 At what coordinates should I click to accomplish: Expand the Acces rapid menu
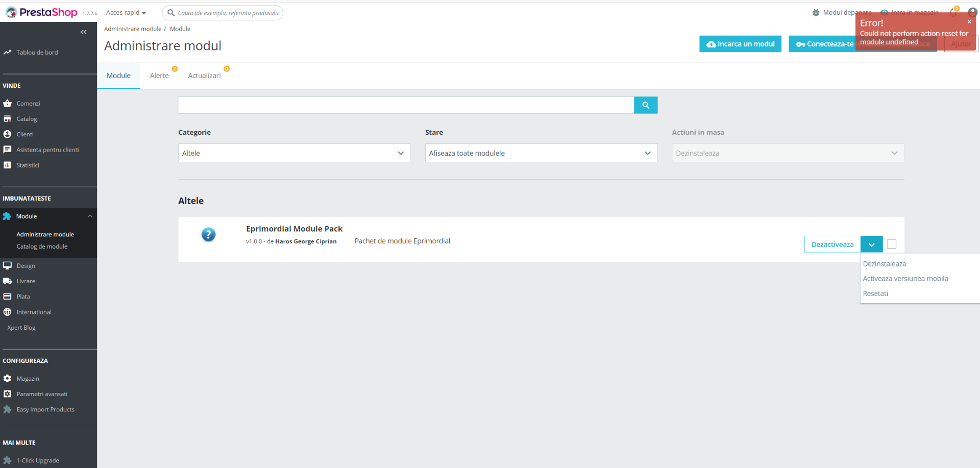tap(126, 12)
